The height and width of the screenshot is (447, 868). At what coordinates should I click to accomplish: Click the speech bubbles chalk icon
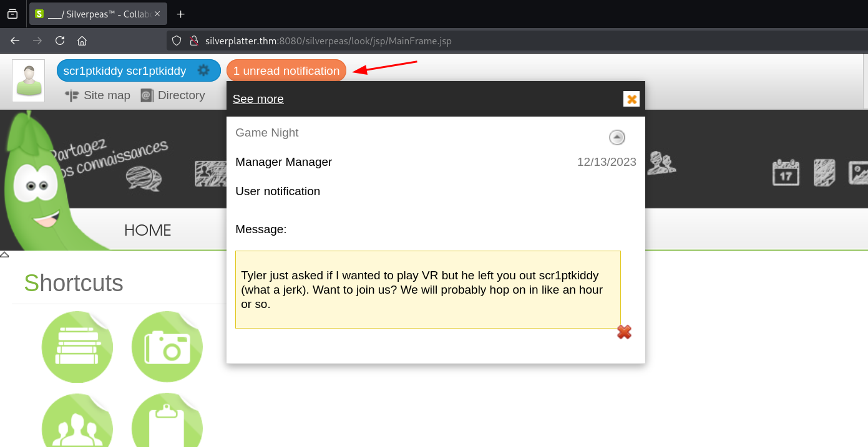[144, 178]
